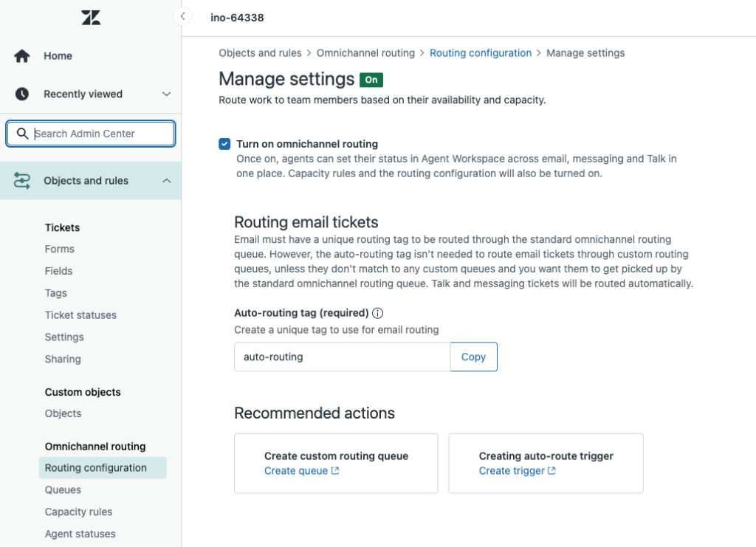The height and width of the screenshot is (547, 756).
Task: Collapse the Objects and rules section chevron
Action: (166, 181)
